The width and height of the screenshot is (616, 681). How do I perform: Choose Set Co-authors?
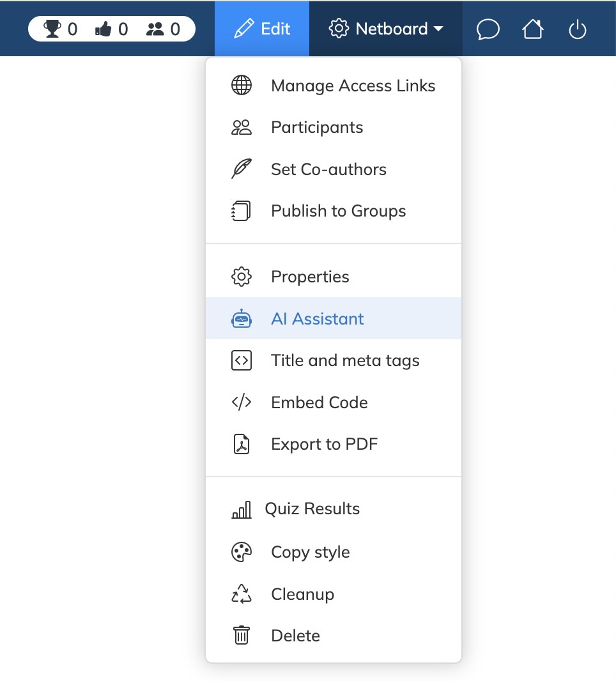[334, 169]
